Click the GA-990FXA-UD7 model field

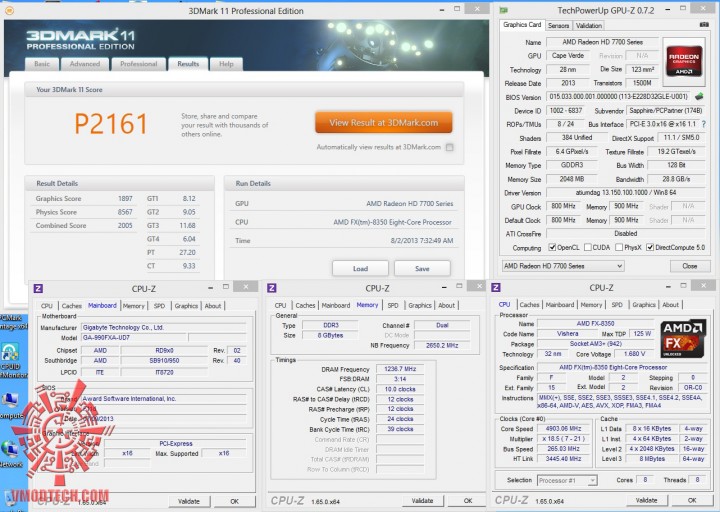tap(134, 338)
